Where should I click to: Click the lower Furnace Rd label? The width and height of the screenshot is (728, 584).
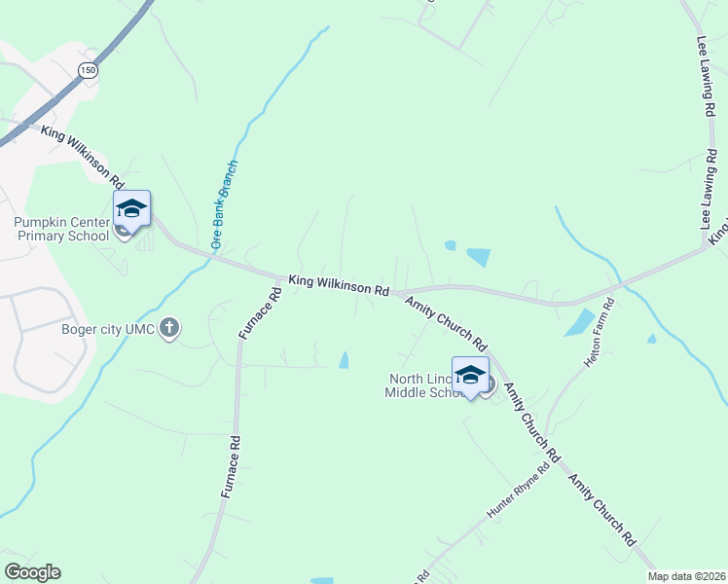231,466
